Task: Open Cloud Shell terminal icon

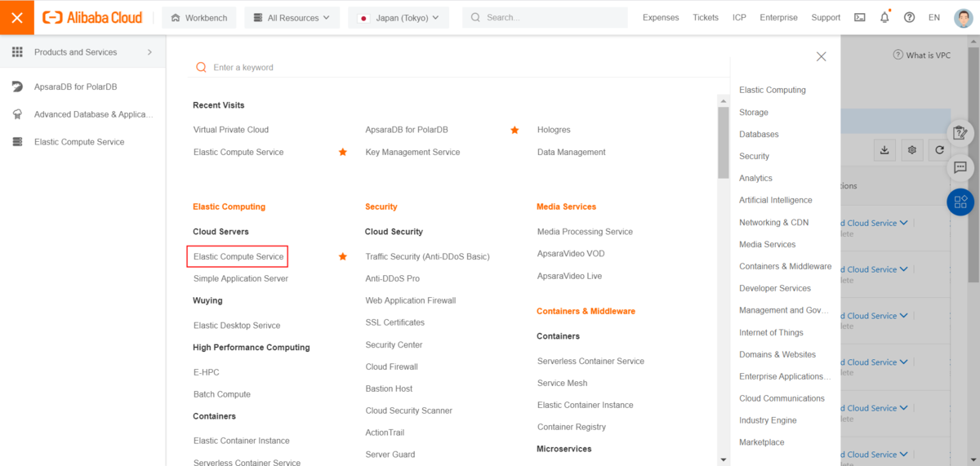Action: [859, 17]
